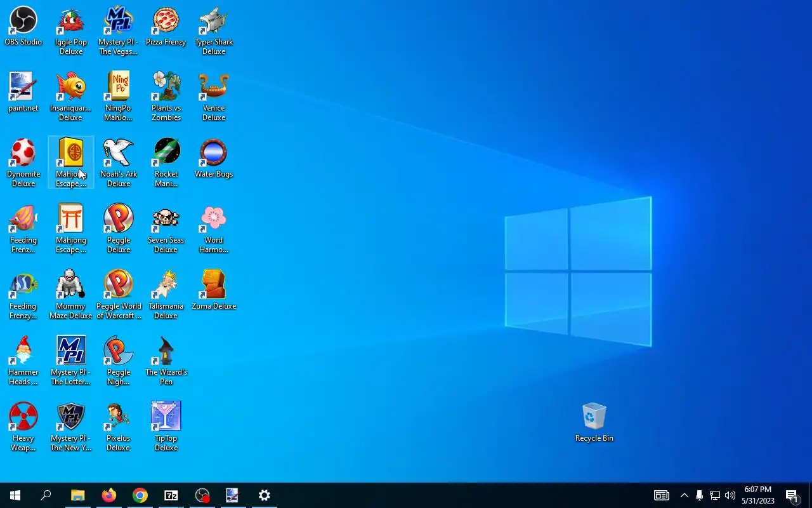Switch to 7-Zip in the taskbar
812x508 pixels.
click(171, 495)
